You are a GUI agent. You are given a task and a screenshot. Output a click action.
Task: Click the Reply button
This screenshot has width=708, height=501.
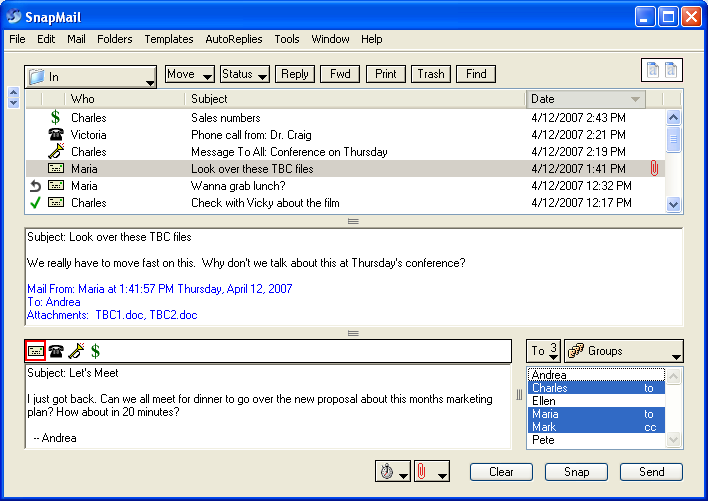295,74
